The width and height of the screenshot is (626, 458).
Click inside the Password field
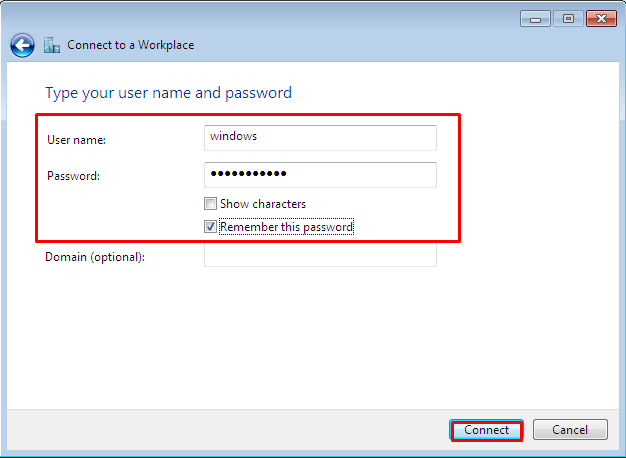click(320, 174)
